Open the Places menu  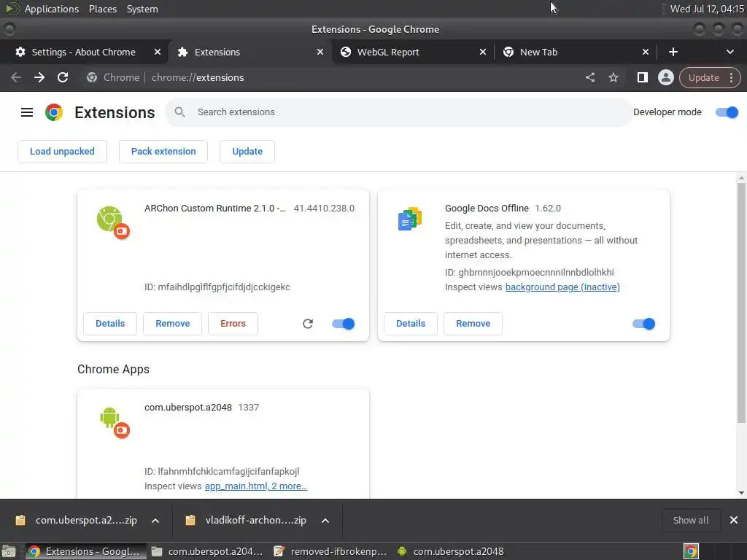pos(103,9)
